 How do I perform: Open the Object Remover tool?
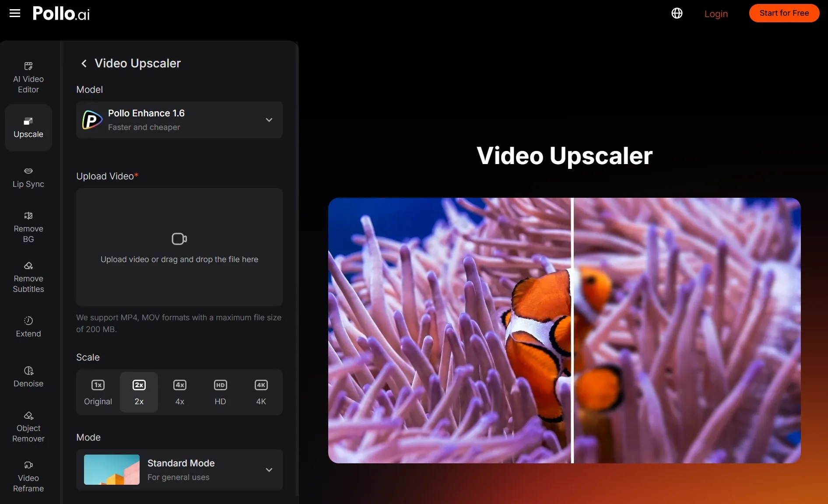[28, 427]
